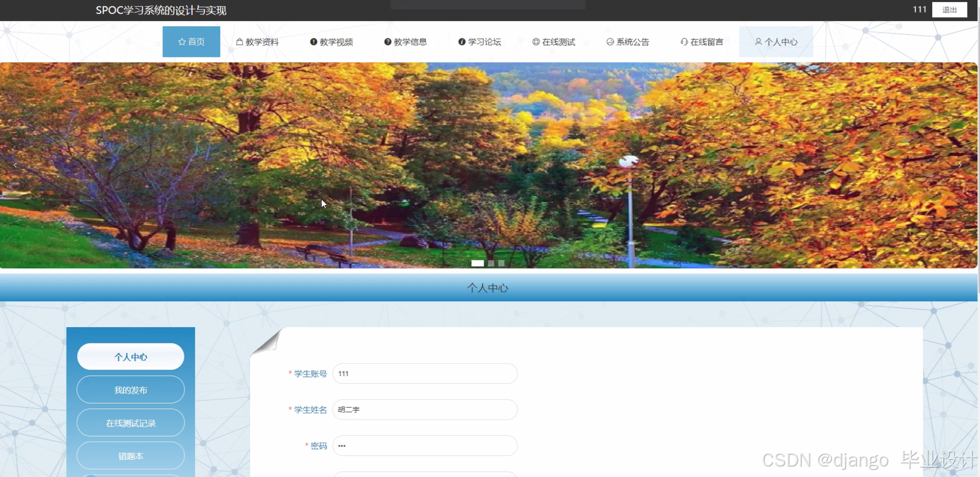The width and height of the screenshot is (980, 477).
Task: Click the info icon next to 教学视频
Action: (313, 42)
